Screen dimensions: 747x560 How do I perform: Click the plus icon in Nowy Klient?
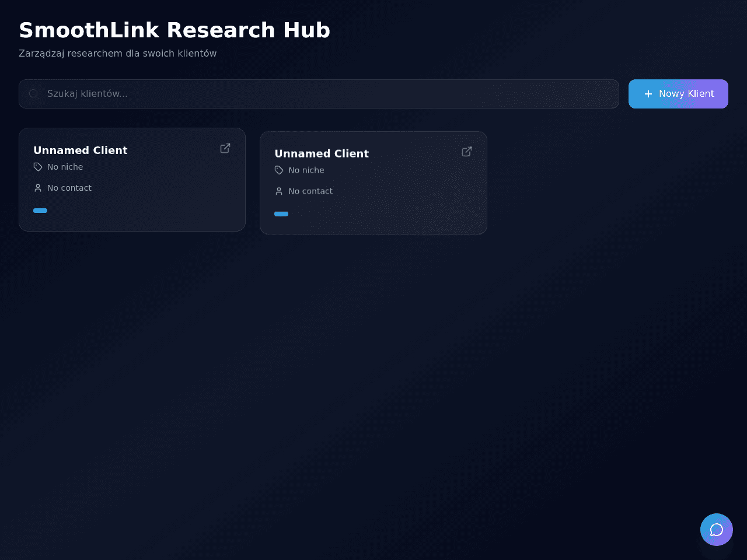(648, 94)
